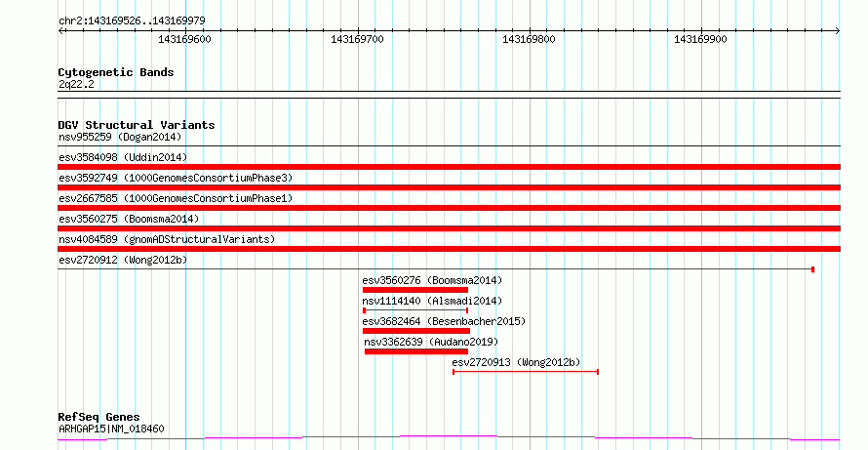The image size is (868, 450).
Task: Select the thin red nsv1114140 span
Action: 415,310
